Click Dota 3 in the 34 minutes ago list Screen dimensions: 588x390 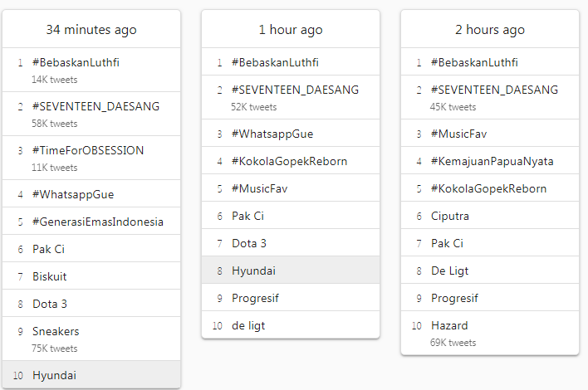pyautogui.click(x=91, y=304)
